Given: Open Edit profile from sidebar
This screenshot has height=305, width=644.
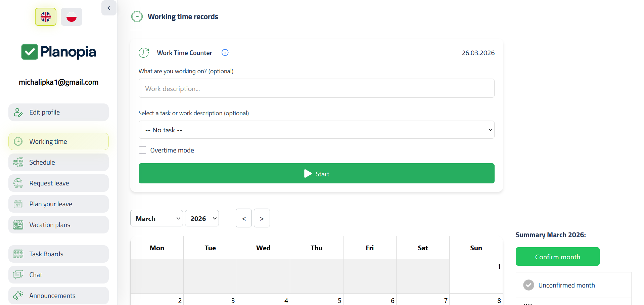Looking at the screenshot, I should (x=58, y=112).
